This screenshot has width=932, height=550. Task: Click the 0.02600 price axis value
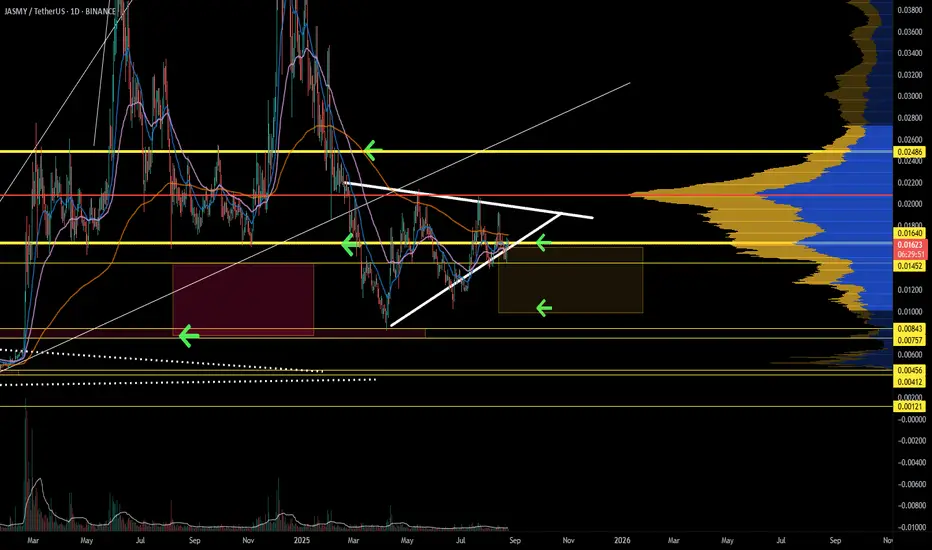pos(911,140)
